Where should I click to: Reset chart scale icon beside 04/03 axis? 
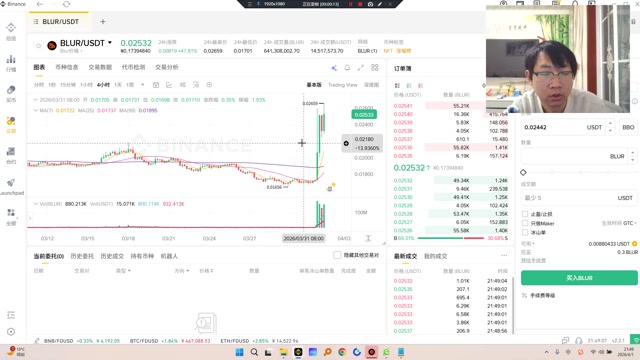click(368, 238)
